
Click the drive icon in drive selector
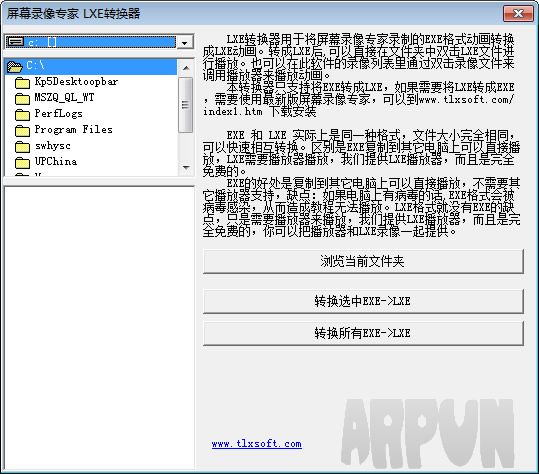[16, 42]
